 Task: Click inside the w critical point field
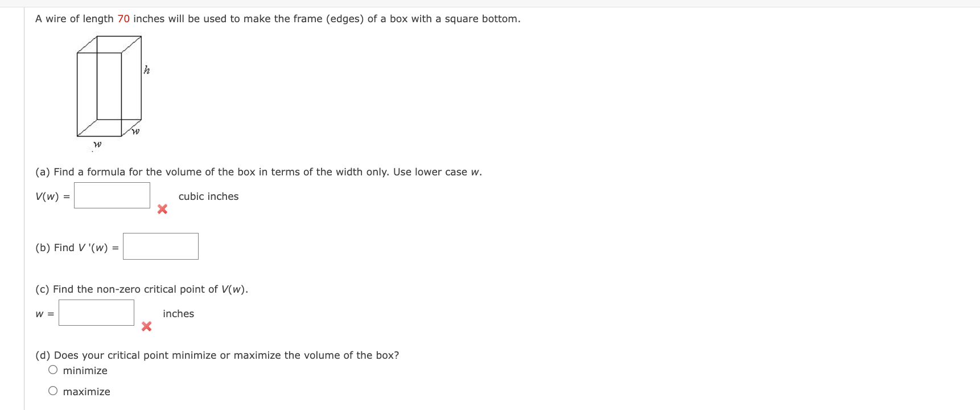pos(96,312)
